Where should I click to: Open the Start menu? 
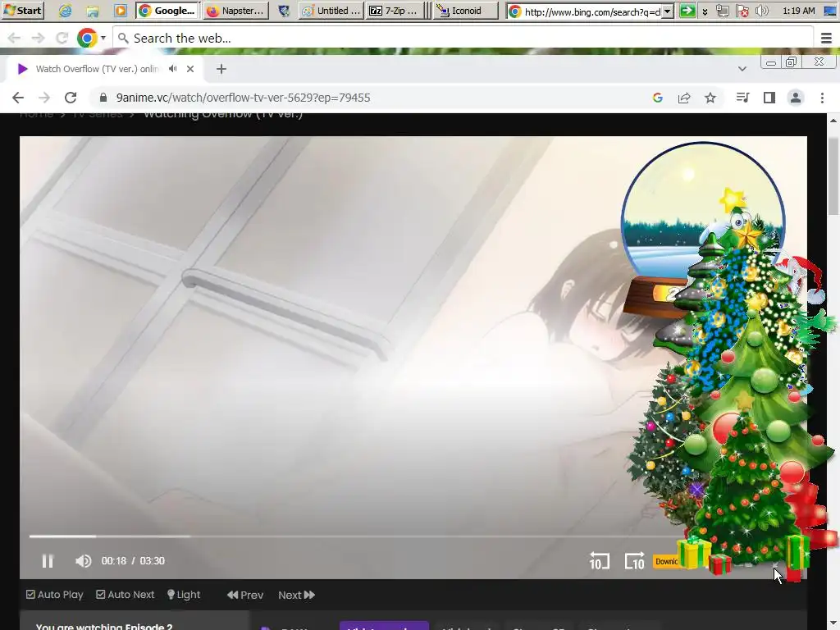pos(22,10)
